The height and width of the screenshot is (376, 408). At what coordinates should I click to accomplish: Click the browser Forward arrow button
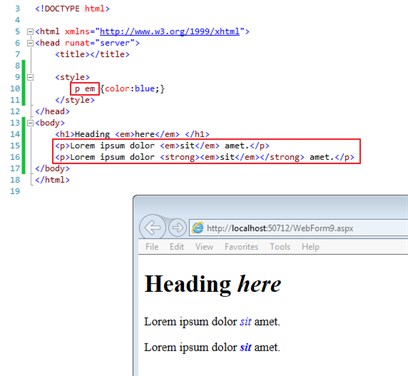point(177,228)
